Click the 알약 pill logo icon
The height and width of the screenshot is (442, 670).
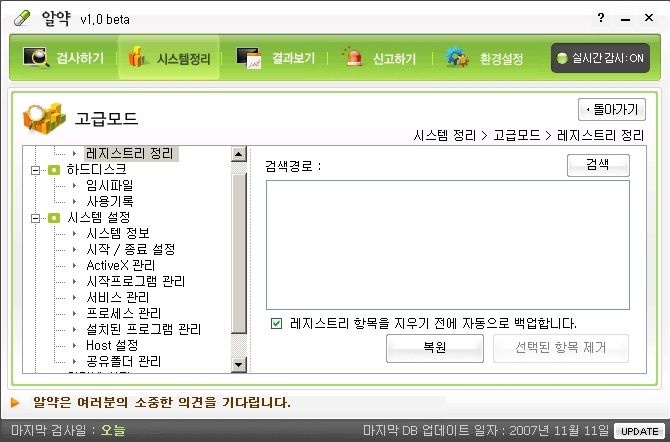coord(21,18)
